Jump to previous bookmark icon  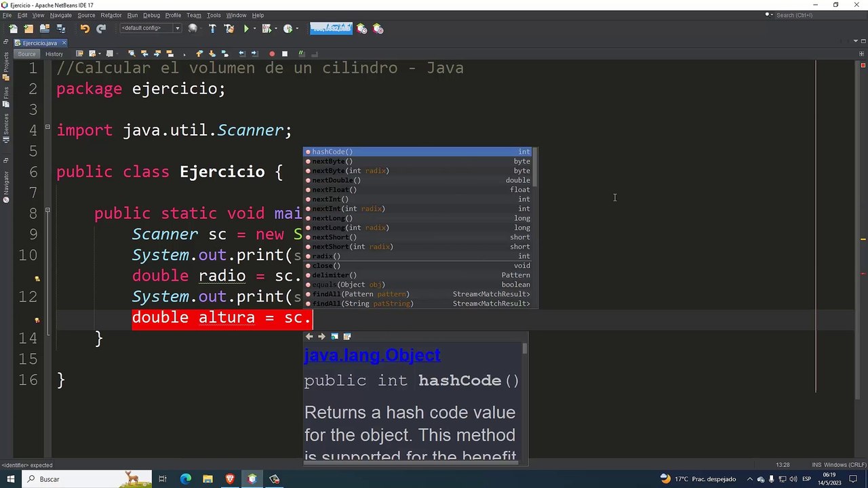pos(199,54)
